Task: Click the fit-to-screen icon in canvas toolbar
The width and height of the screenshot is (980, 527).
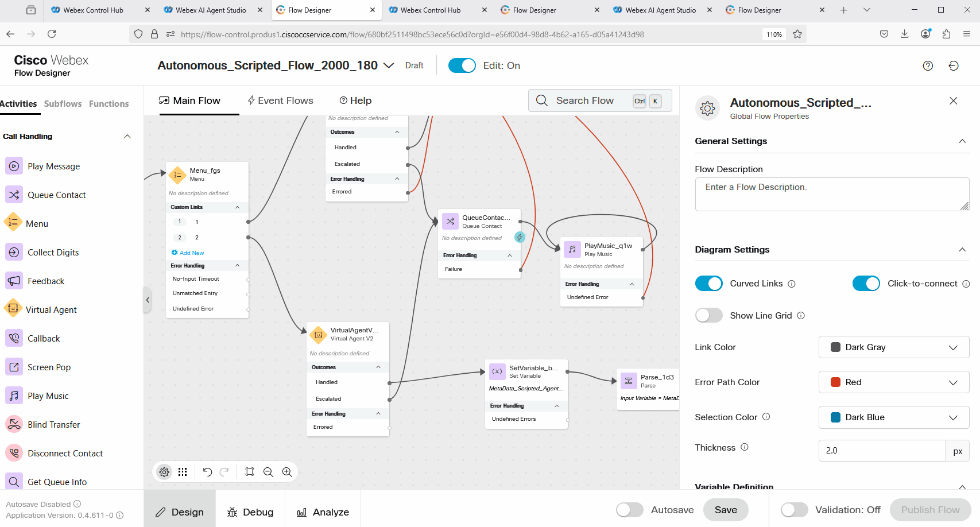Action: pyautogui.click(x=250, y=472)
